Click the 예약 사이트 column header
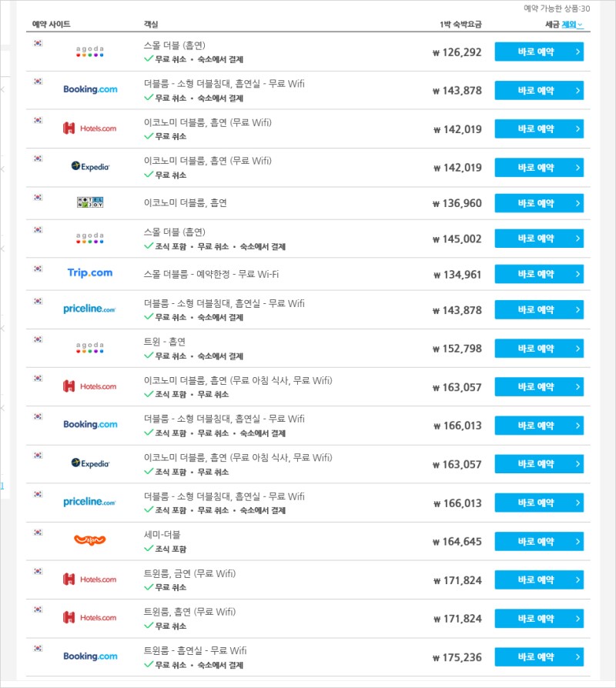Viewport: 616px width, 688px height. (52, 24)
